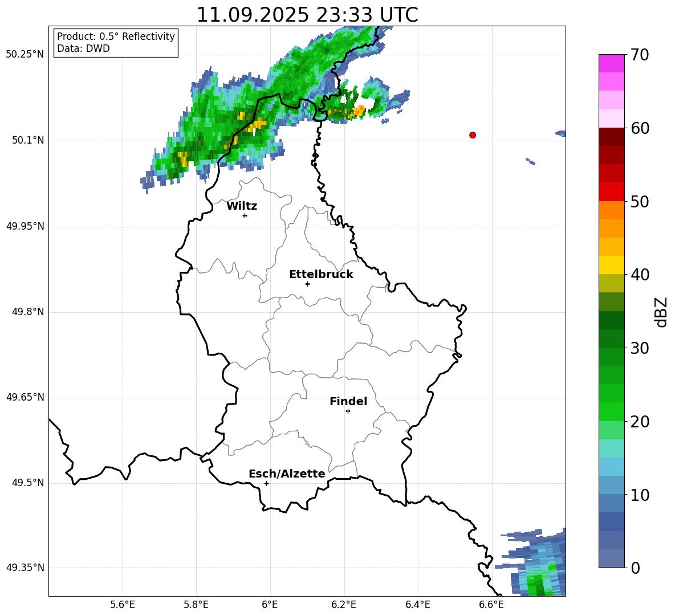The width and height of the screenshot is (675, 616).
Task: Click the 6.6°E longitude label
Action: pos(491,605)
